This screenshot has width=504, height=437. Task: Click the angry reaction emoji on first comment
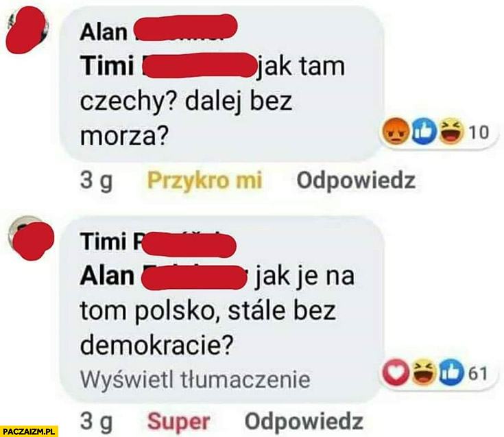tap(396, 132)
